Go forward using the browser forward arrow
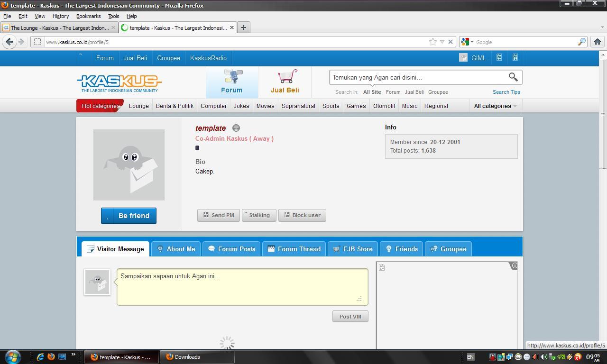The image size is (607, 364). click(x=21, y=42)
